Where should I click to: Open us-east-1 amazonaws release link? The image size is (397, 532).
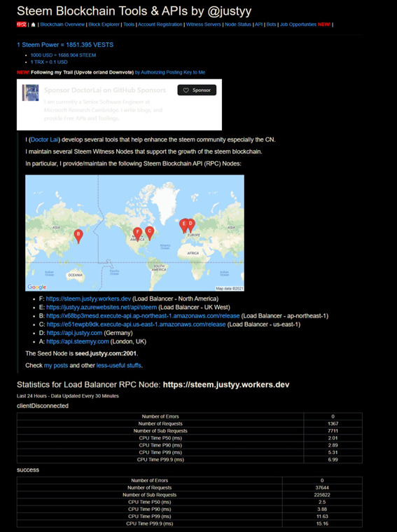[x=136, y=325]
